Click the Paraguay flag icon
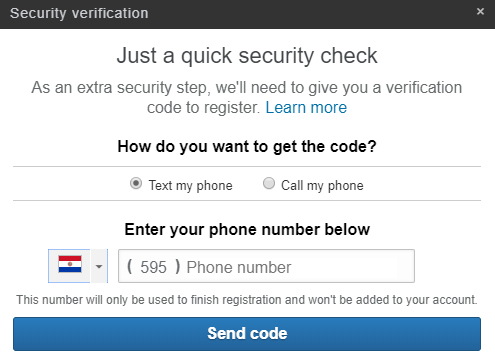 (x=70, y=264)
